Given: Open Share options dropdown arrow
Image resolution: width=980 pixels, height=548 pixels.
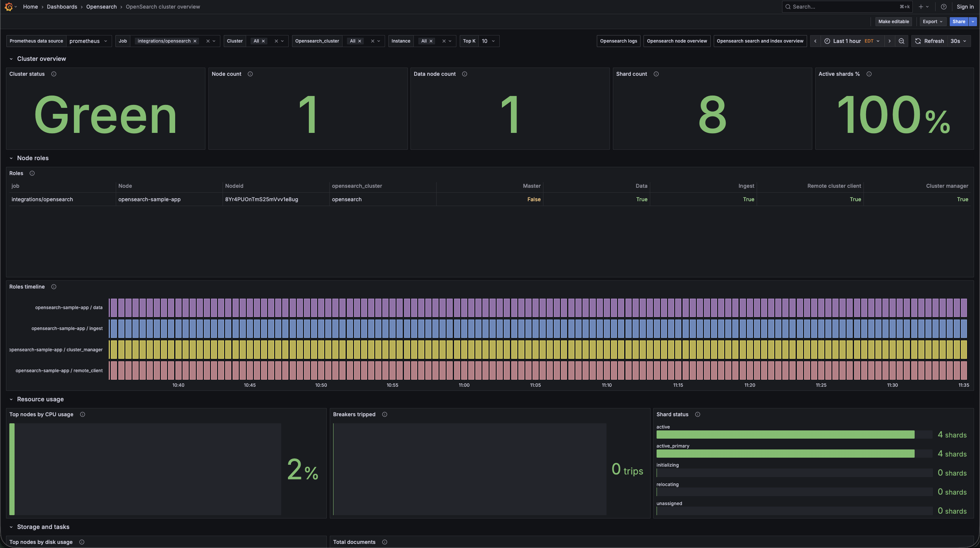Looking at the screenshot, I should pyautogui.click(x=973, y=22).
